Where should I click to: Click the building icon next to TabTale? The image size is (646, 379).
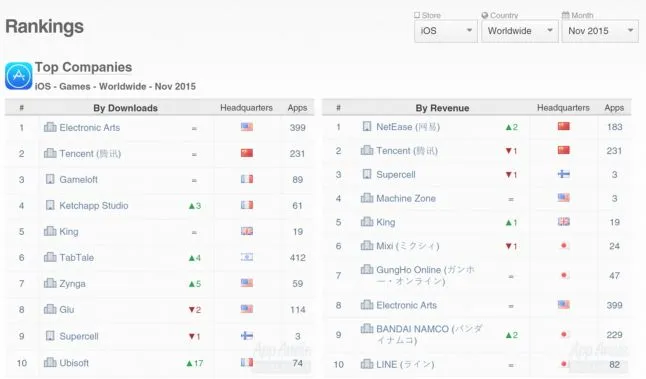pos(50,257)
